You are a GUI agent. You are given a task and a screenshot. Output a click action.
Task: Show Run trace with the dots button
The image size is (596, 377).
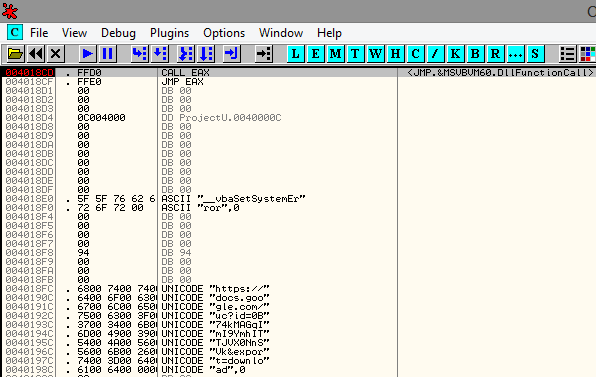click(515, 54)
